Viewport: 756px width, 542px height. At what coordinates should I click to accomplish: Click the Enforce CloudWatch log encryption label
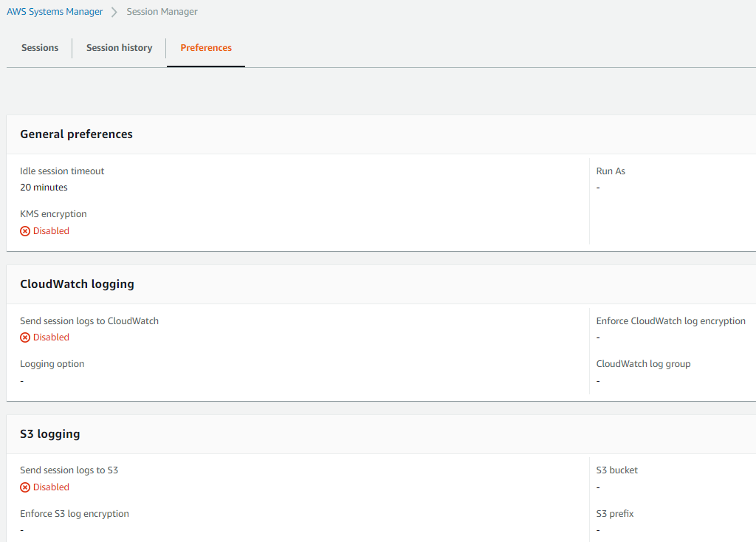point(670,321)
